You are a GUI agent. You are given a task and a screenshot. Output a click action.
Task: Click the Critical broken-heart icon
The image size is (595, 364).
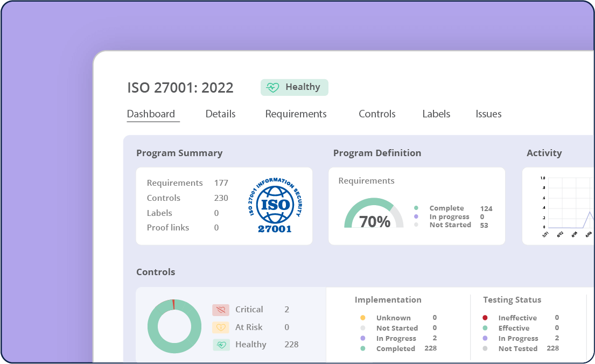[221, 310]
